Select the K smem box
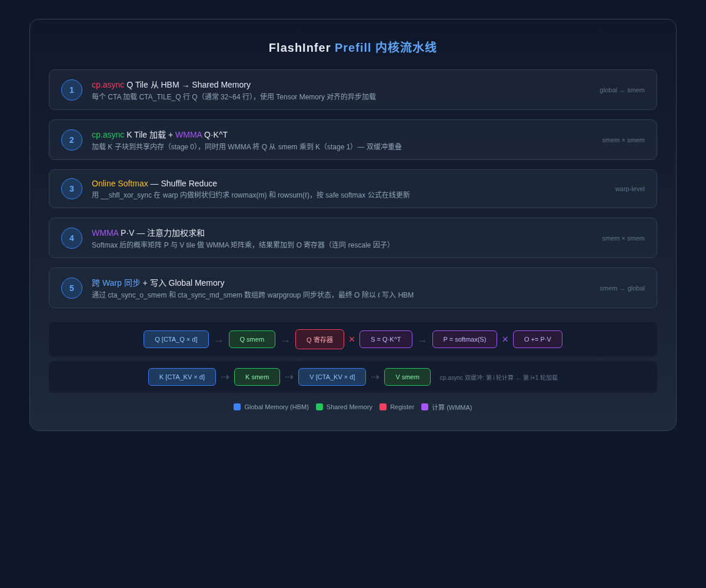706x588 pixels. pos(257,377)
